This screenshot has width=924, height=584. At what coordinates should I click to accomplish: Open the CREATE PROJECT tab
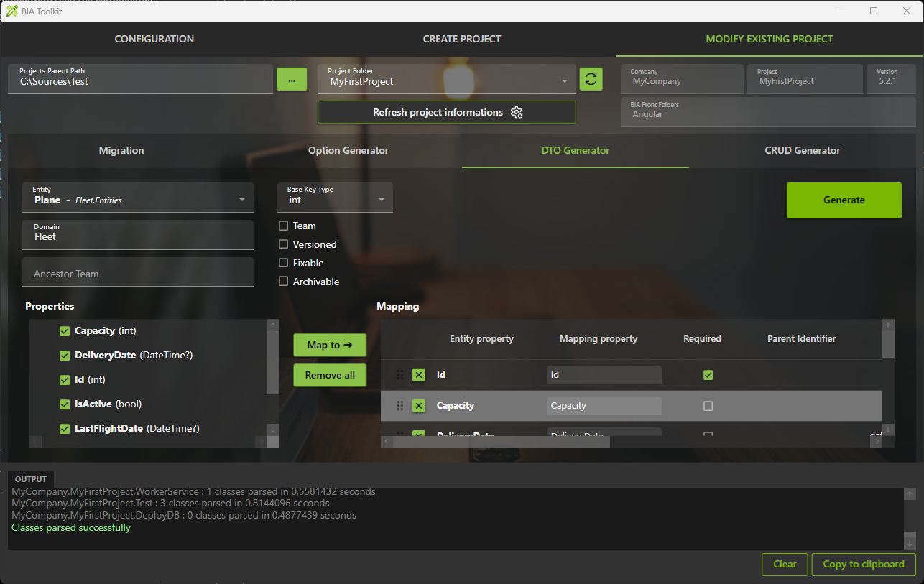462,39
